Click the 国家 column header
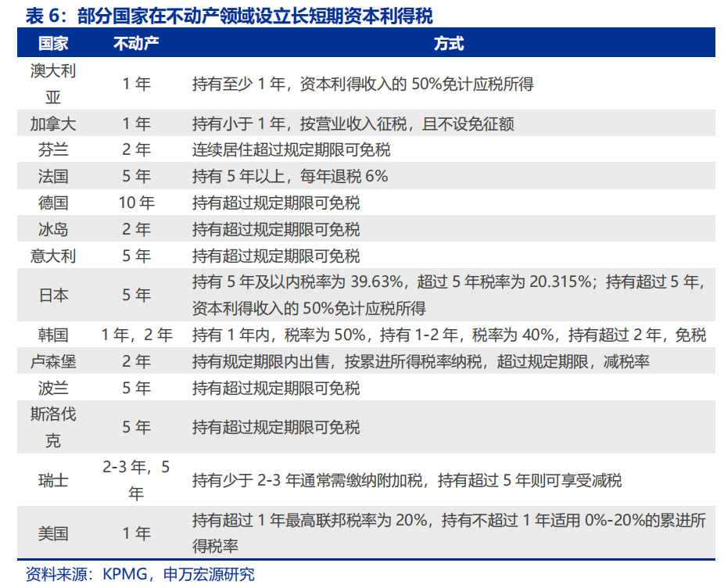724x588 pixels. click(x=53, y=44)
